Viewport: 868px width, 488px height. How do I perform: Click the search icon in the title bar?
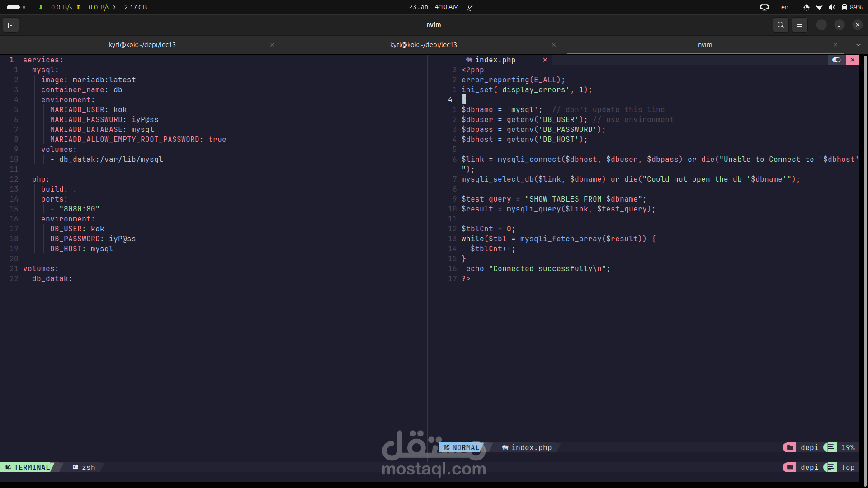[781, 25]
